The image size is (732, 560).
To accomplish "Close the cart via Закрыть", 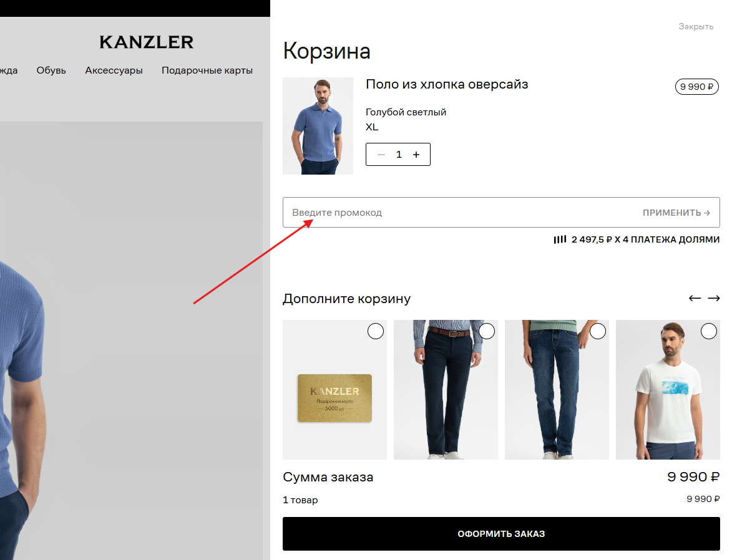I will pyautogui.click(x=696, y=27).
